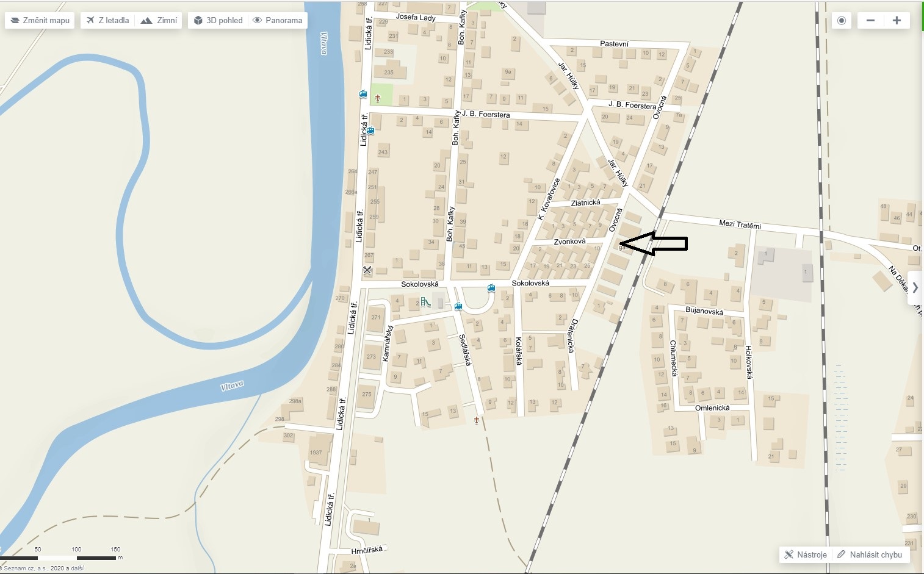Activate the 3D pohled view

[218, 20]
